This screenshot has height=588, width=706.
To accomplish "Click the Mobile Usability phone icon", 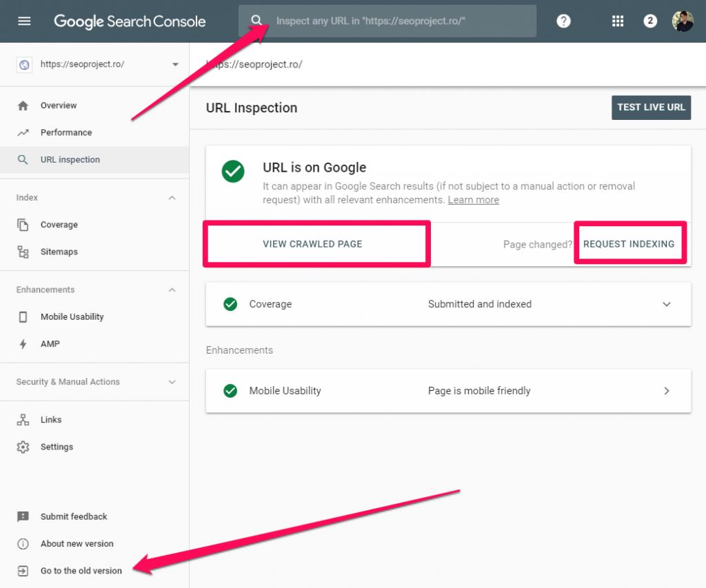I will tap(23, 317).
